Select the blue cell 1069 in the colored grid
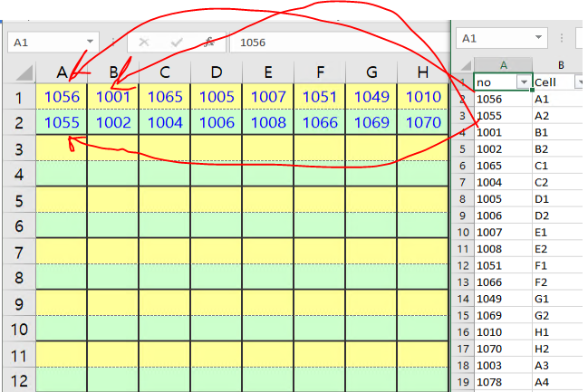 coord(371,122)
